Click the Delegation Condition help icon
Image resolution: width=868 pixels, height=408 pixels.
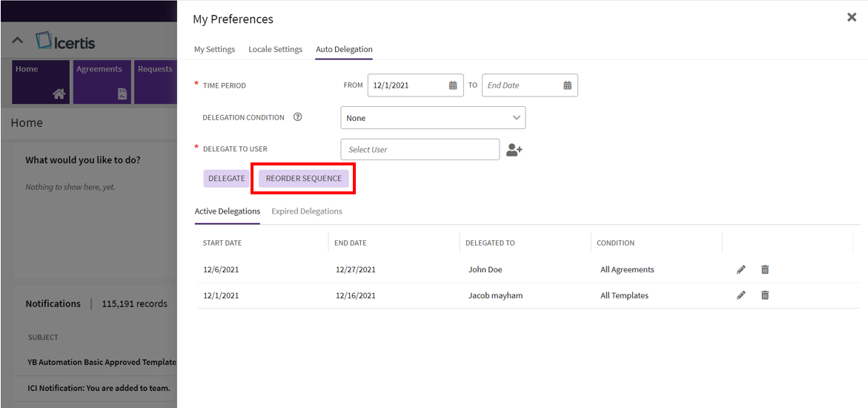(298, 117)
